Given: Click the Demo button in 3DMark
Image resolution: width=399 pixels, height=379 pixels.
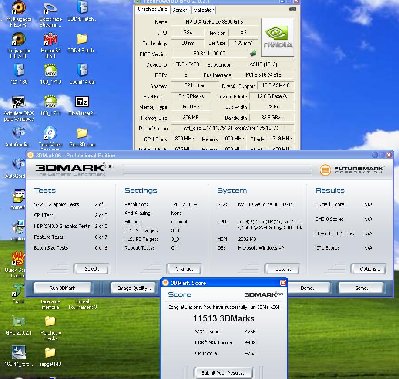Looking at the screenshot, I should pos(308,288).
